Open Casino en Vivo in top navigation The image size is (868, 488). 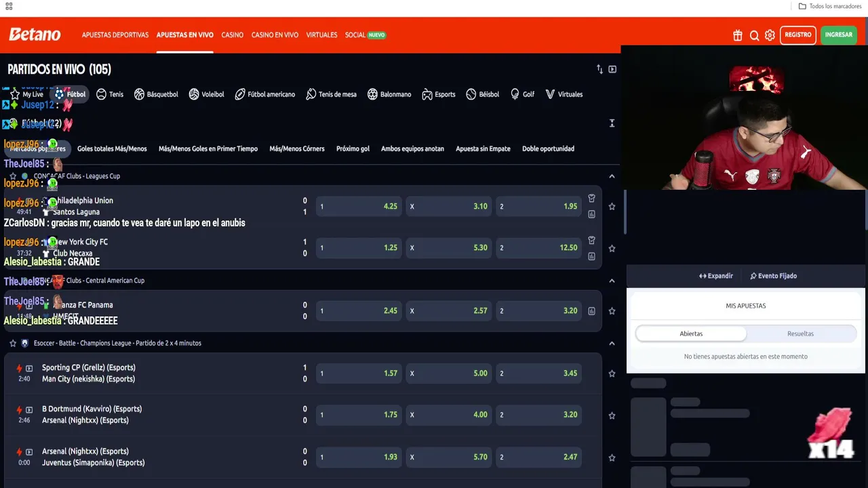(275, 35)
